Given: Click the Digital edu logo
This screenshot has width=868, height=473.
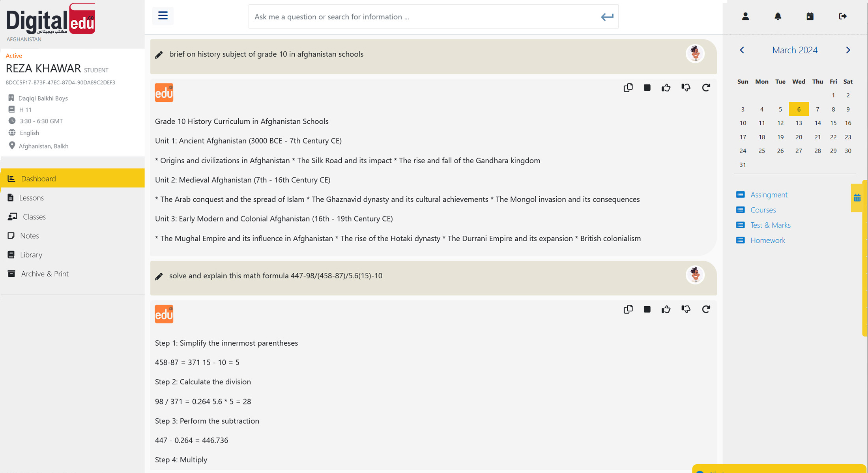Looking at the screenshot, I should tap(51, 19).
